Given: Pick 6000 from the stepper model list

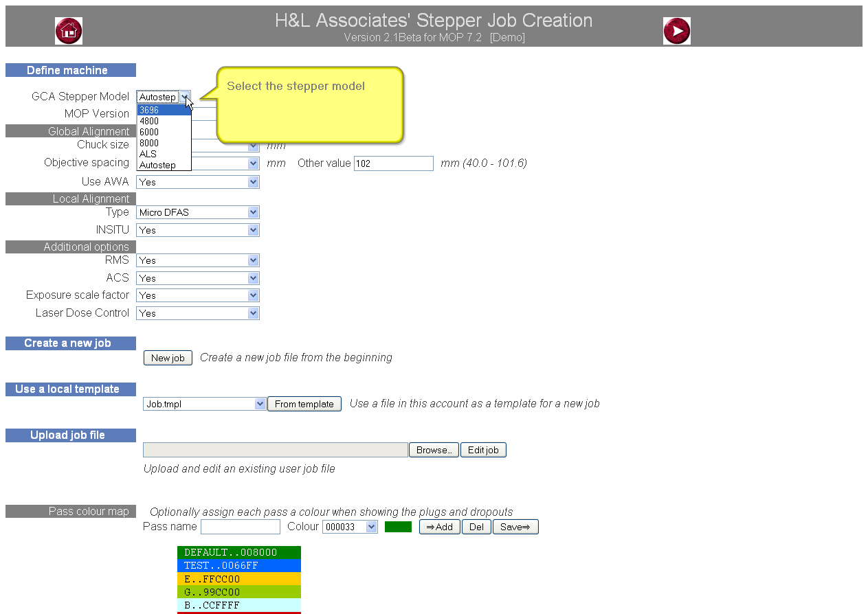Looking at the screenshot, I should coord(164,132).
